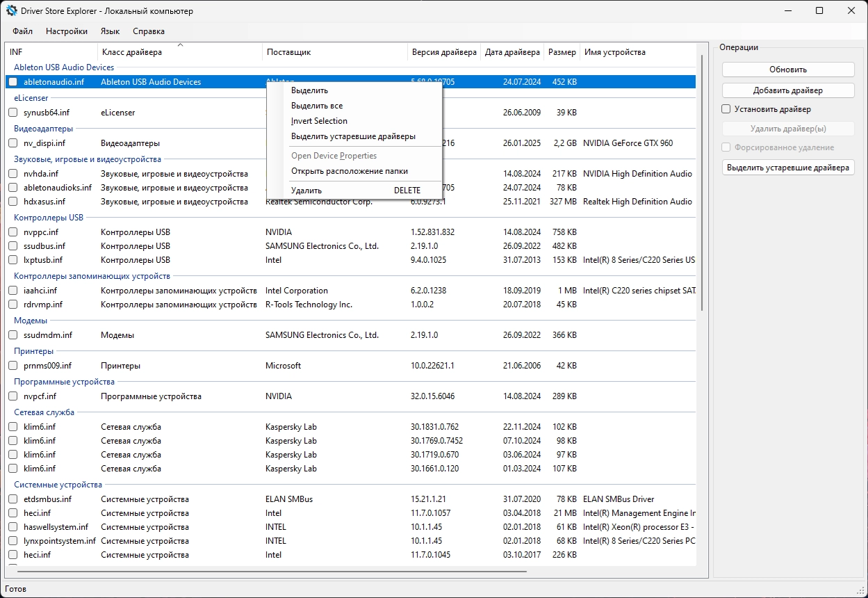
Task: Open the Настройки menu
Action: click(x=67, y=31)
